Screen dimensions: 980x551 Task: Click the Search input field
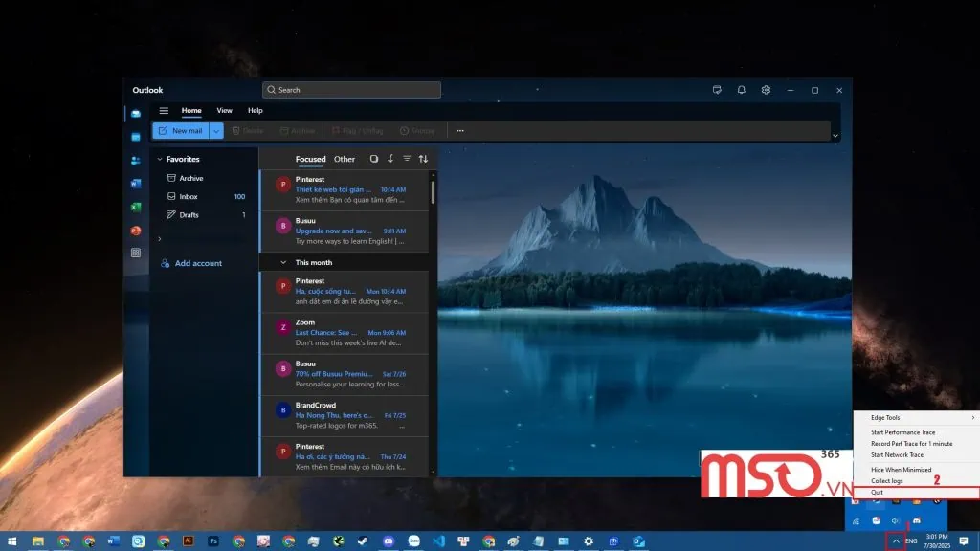352,90
